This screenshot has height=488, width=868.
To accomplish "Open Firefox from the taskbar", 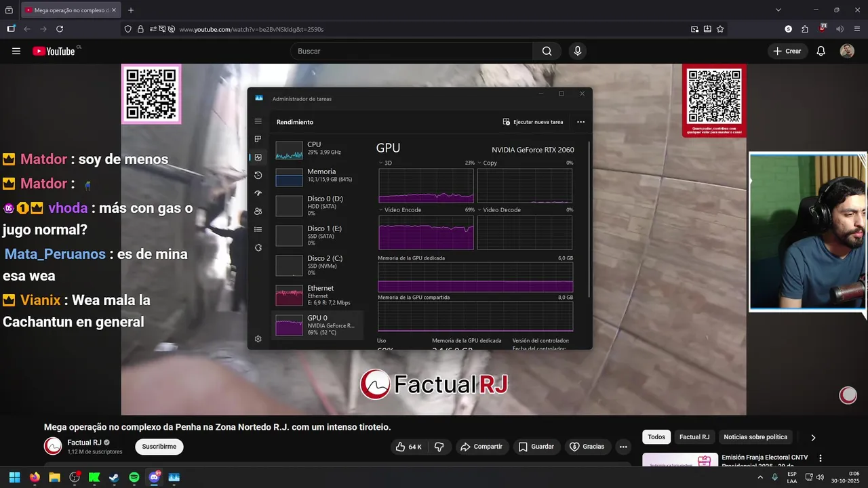I will (35, 477).
